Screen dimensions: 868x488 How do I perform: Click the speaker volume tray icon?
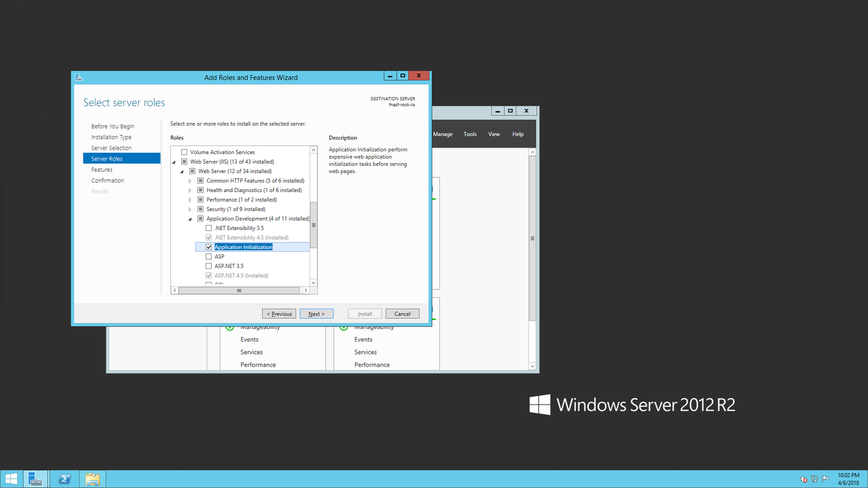803,479
